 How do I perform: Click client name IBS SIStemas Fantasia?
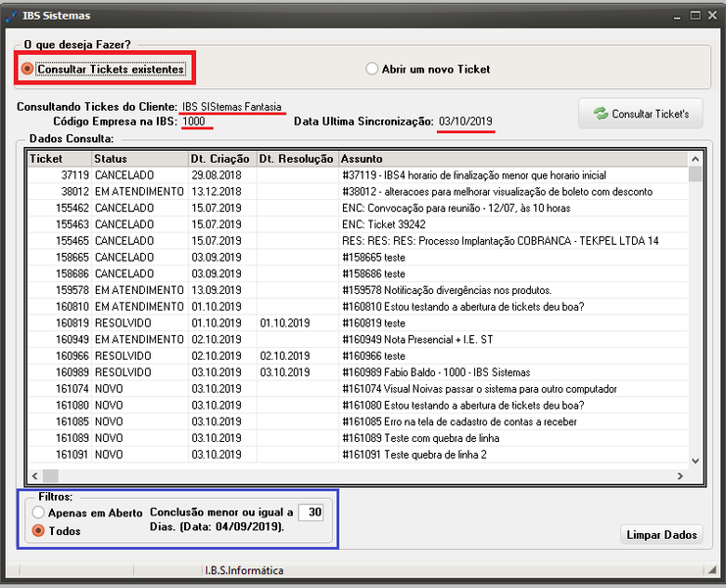point(231,107)
